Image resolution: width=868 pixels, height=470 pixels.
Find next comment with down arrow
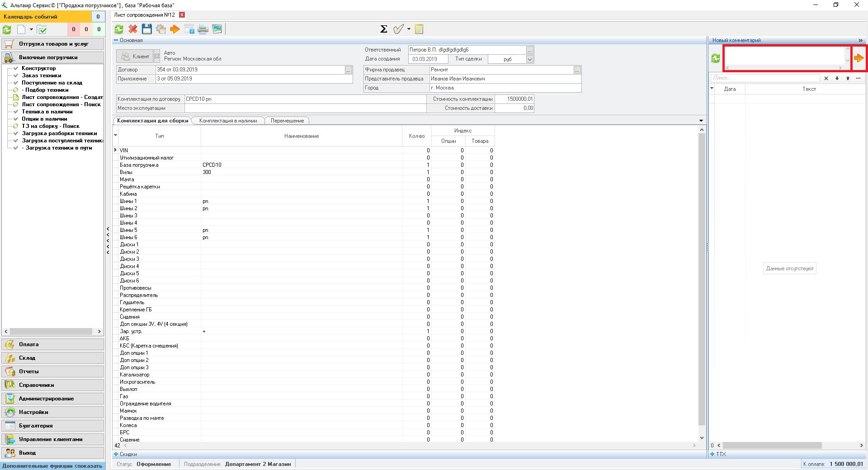(x=837, y=78)
